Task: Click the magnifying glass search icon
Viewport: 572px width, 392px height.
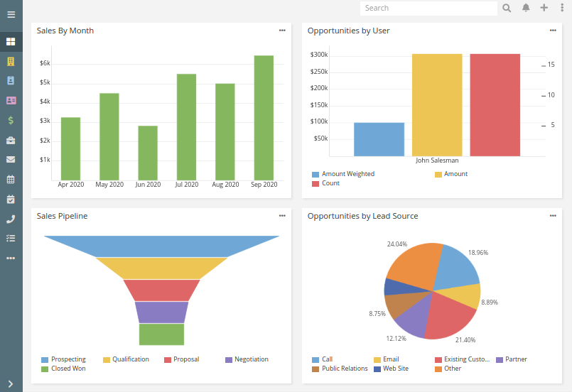Action: point(507,8)
